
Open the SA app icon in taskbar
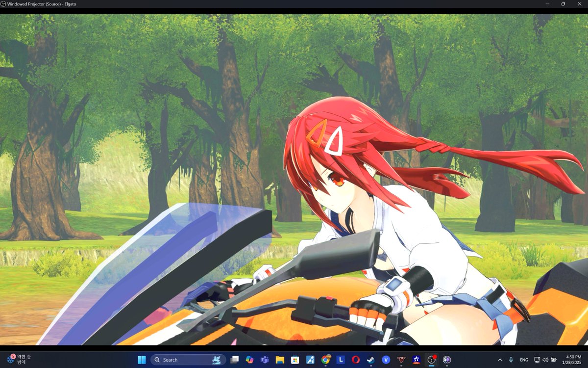pyautogui.click(x=447, y=360)
